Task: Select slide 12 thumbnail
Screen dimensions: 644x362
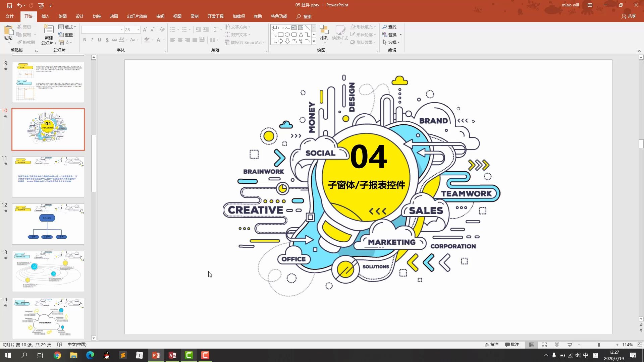Action: 48,224
